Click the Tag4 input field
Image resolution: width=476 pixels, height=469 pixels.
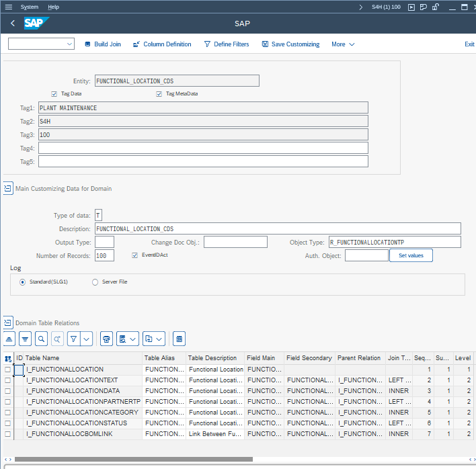tap(203, 148)
